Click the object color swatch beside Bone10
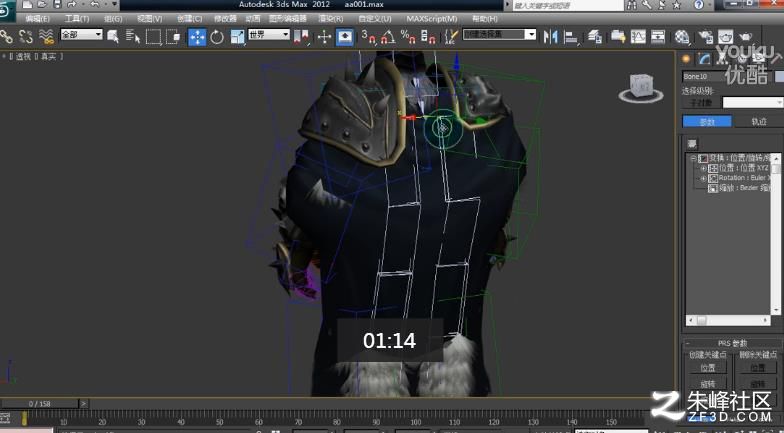Viewport: 784px width, 433px height. click(x=779, y=76)
